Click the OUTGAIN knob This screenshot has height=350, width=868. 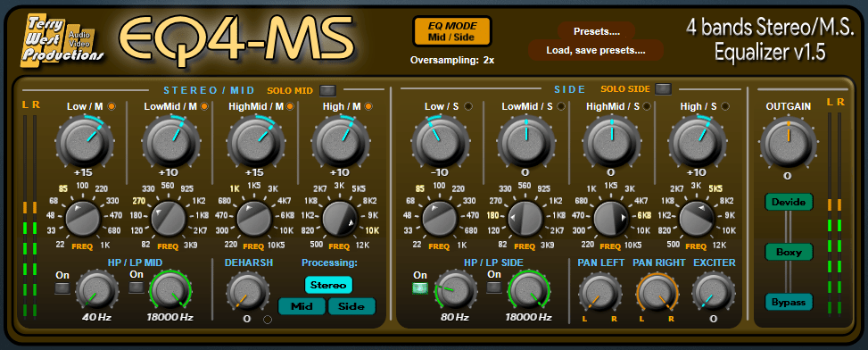tap(788, 142)
